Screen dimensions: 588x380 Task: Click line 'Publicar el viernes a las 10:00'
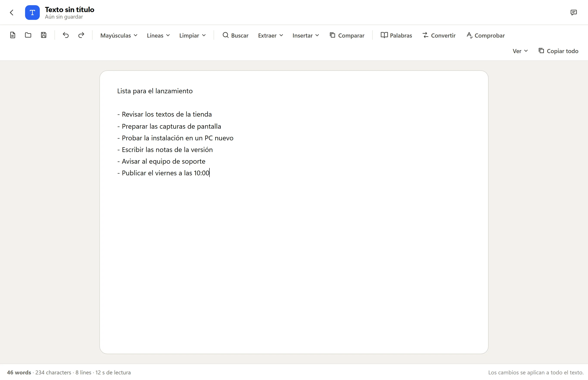[163, 173]
